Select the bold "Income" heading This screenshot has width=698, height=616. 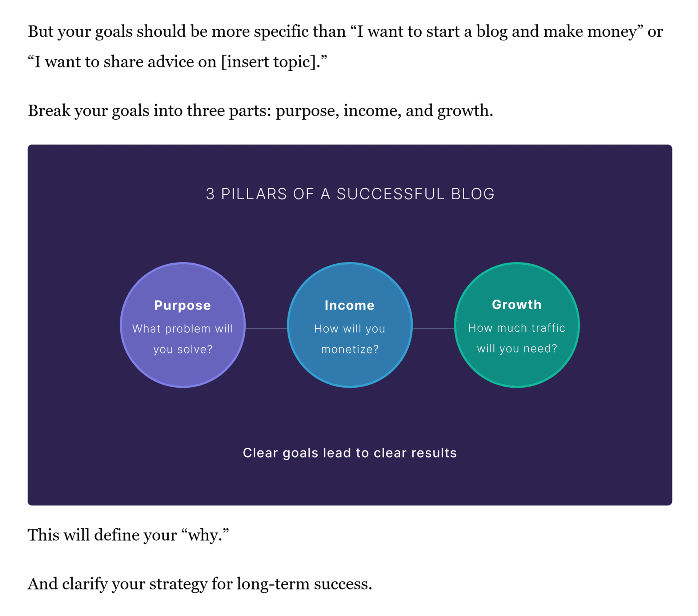click(349, 305)
